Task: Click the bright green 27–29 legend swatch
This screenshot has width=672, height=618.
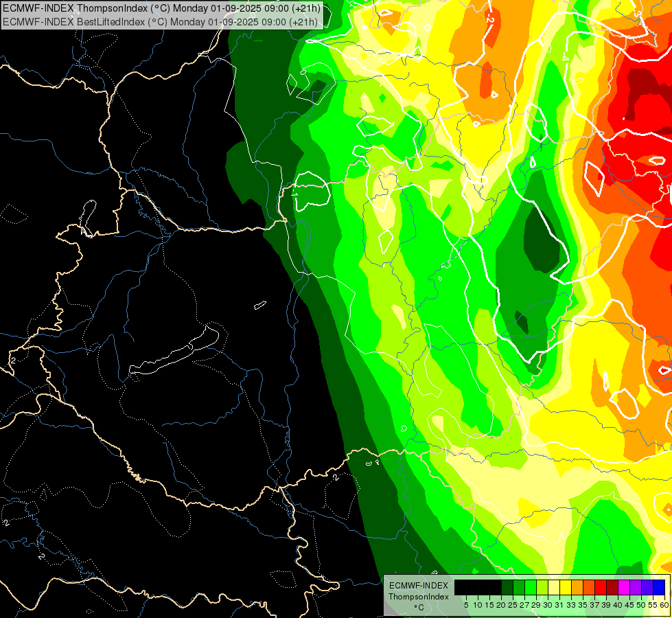Action: click(531, 587)
